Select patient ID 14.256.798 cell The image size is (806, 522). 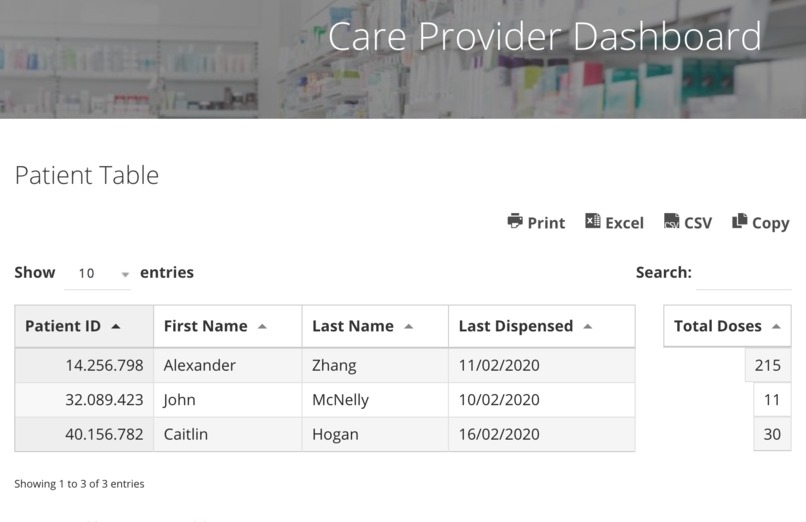84,365
